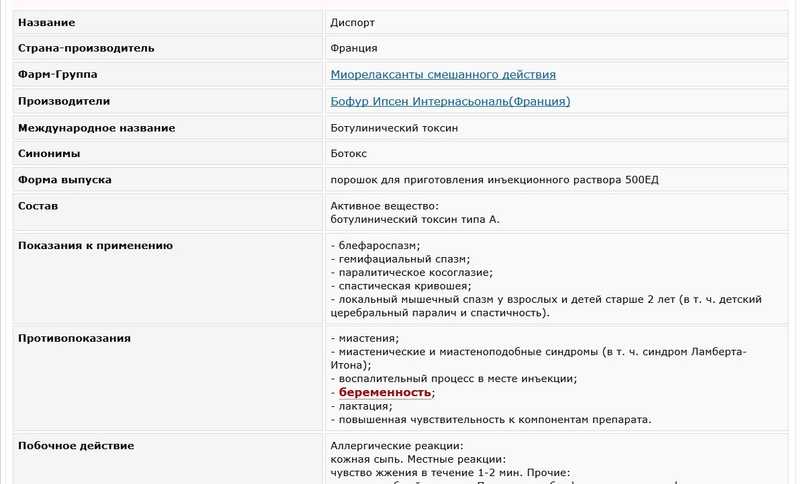Click the Франция country value
The width and height of the screenshot is (800, 484).
coord(354,48)
